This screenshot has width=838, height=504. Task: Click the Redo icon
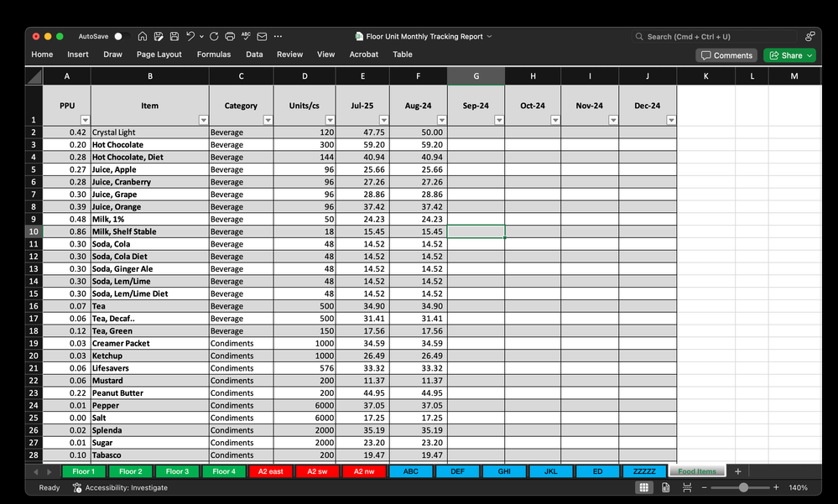point(214,36)
